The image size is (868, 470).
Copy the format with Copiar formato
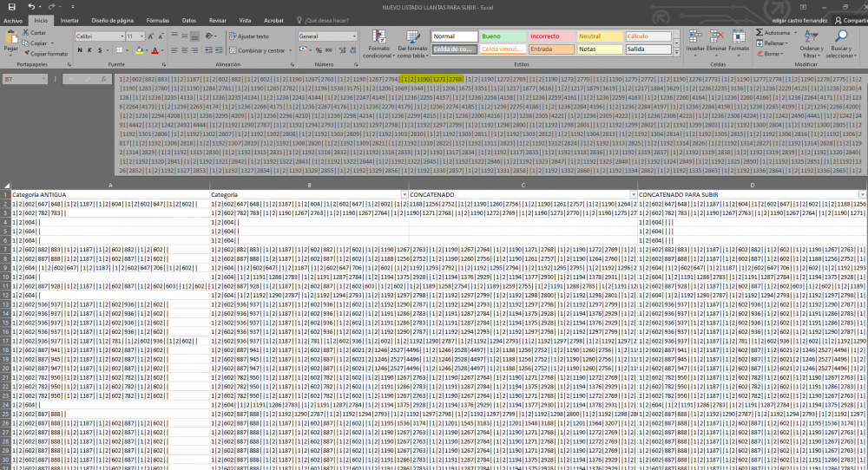(x=45, y=54)
